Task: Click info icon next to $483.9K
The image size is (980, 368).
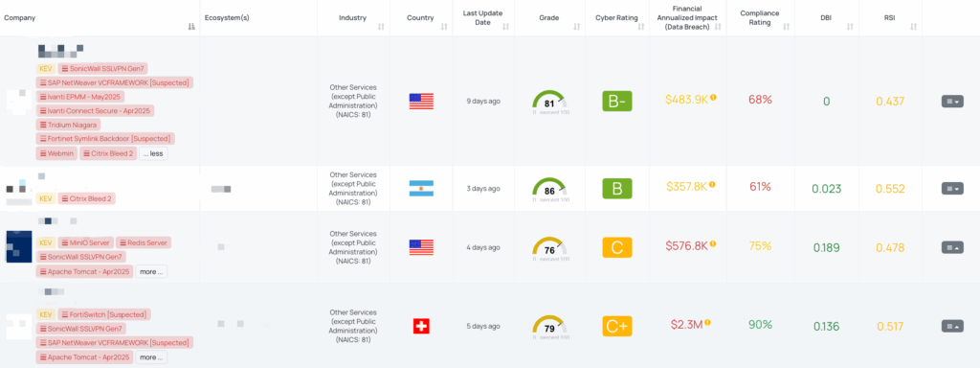Action: pos(713,98)
